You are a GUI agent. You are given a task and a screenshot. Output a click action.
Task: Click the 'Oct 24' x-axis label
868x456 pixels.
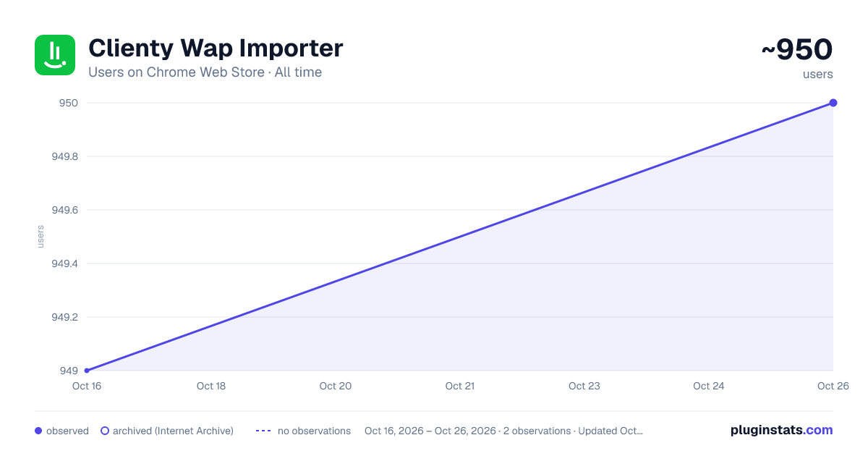709,386
